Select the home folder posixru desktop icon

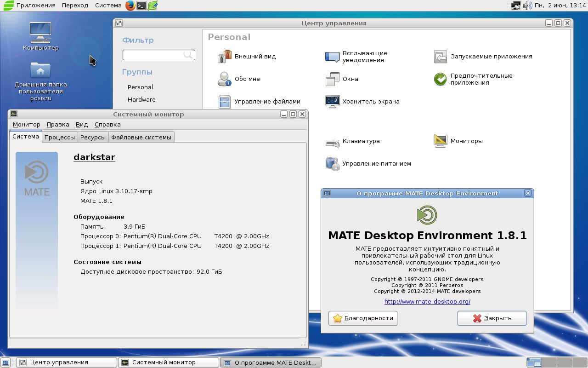(40, 82)
